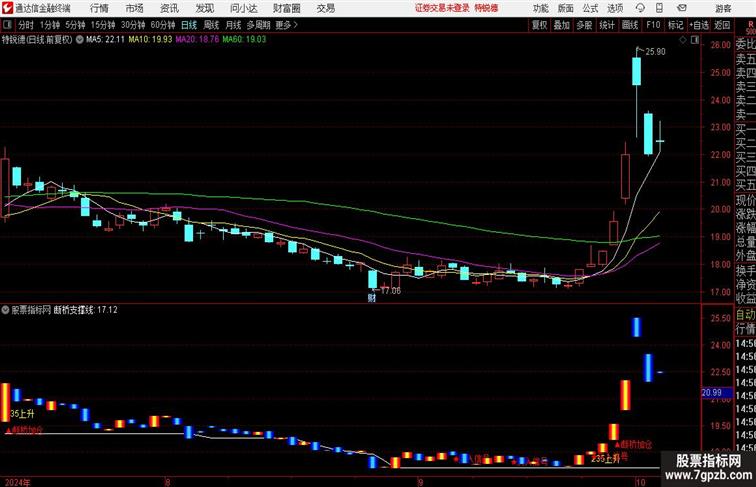Switch to 15分钟 period
This screenshot has height=487, width=756.
(x=103, y=25)
